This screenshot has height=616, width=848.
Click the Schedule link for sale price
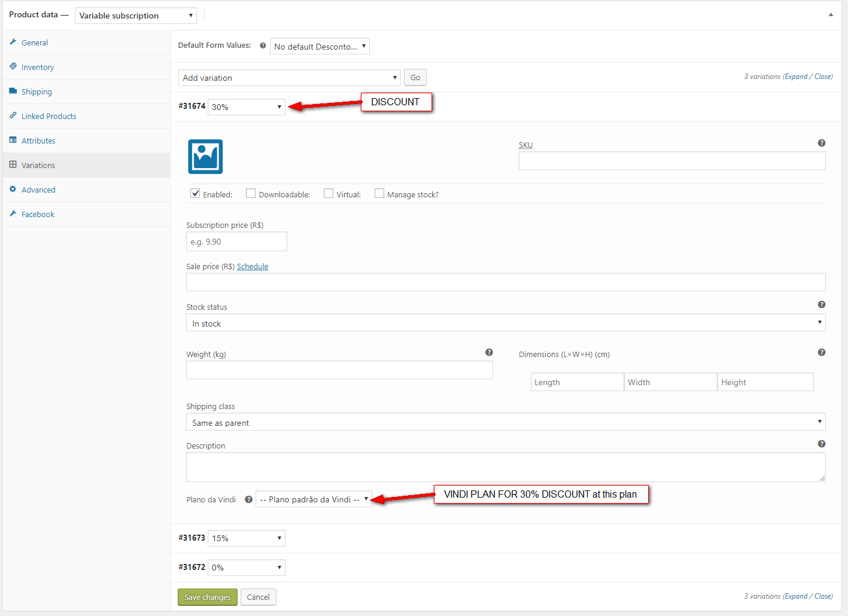click(x=253, y=266)
